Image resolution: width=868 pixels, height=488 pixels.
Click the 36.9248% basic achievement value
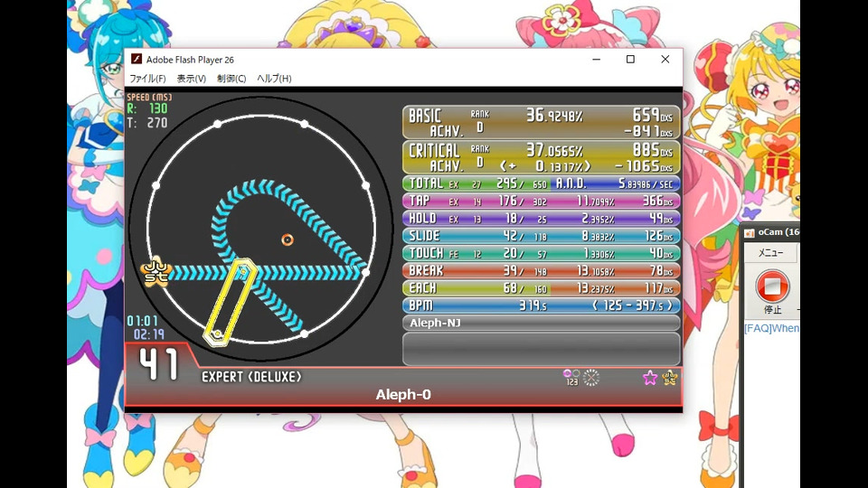point(554,116)
